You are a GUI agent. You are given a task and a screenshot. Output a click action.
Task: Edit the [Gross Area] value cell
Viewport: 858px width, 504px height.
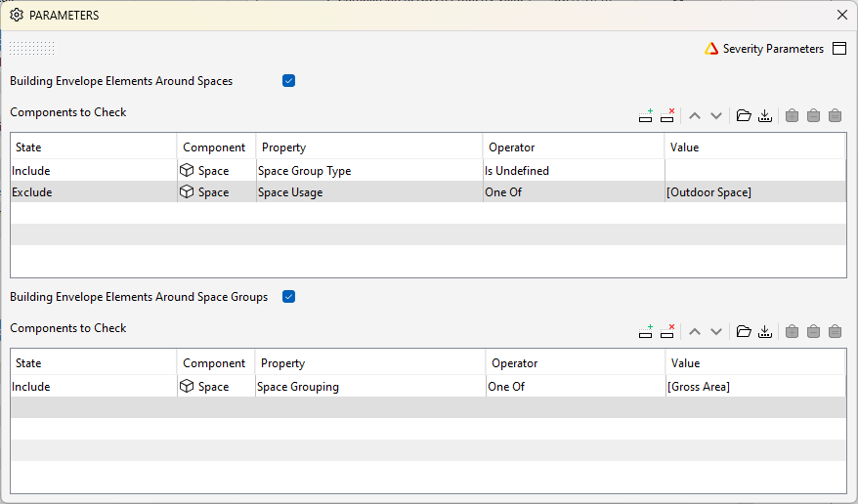click(754, 387)
